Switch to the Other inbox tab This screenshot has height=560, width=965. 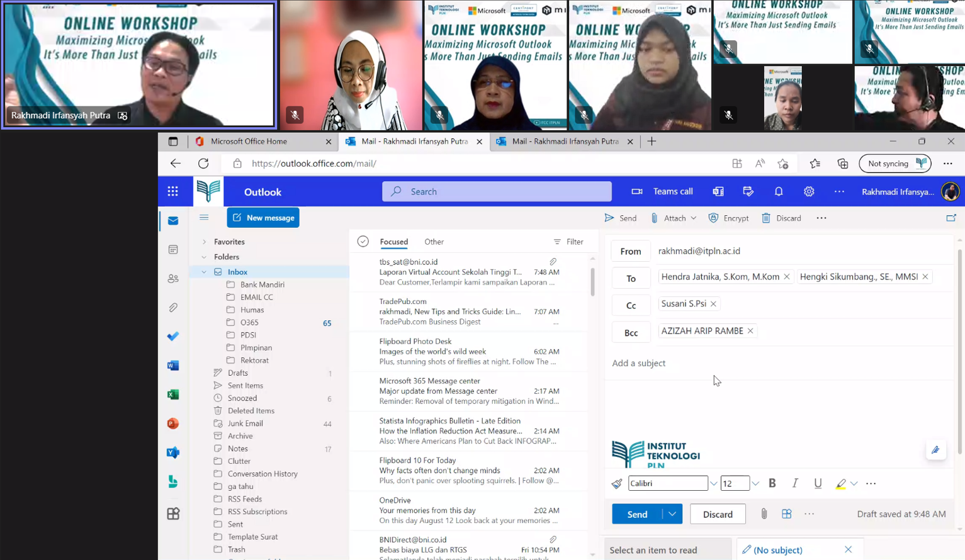pyautogui.click(x=434, y=242)
